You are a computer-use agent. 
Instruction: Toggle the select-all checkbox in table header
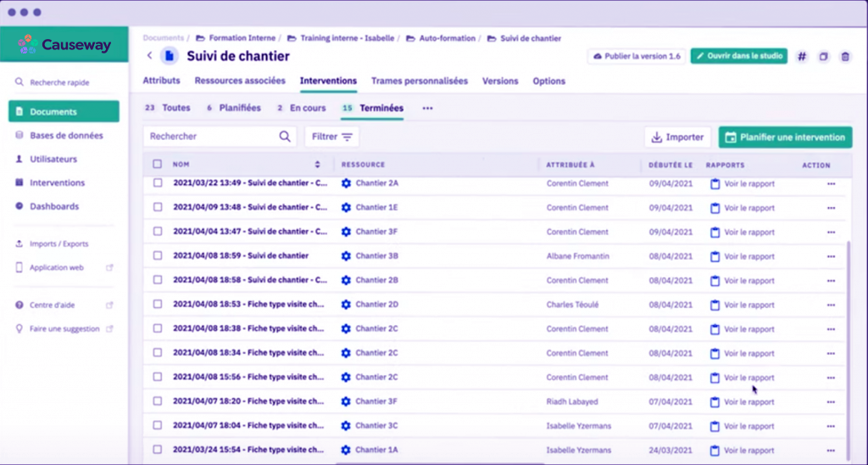158,165
